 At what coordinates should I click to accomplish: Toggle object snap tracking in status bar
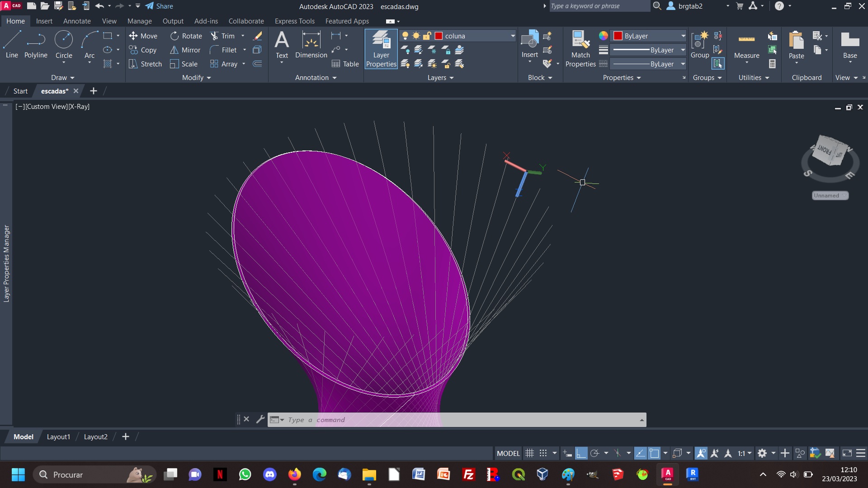point(640,453)
